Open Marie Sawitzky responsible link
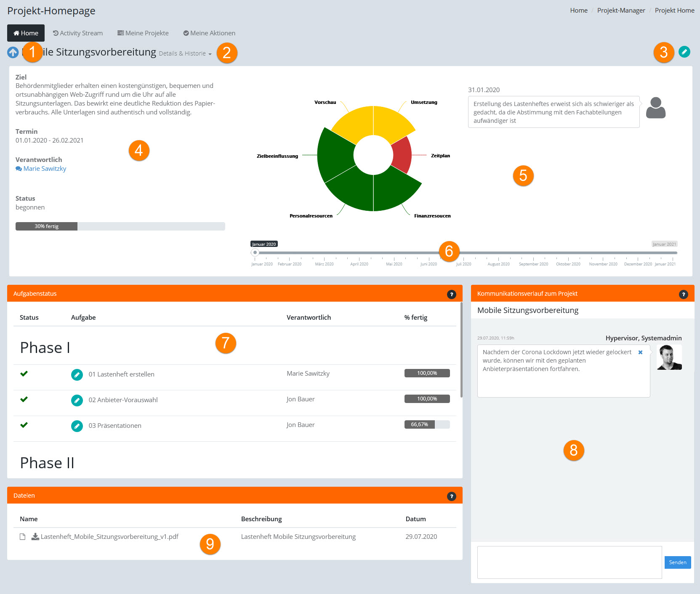Image resolution: width=700 pixels, height=594 pixels. tap(45, 169)
